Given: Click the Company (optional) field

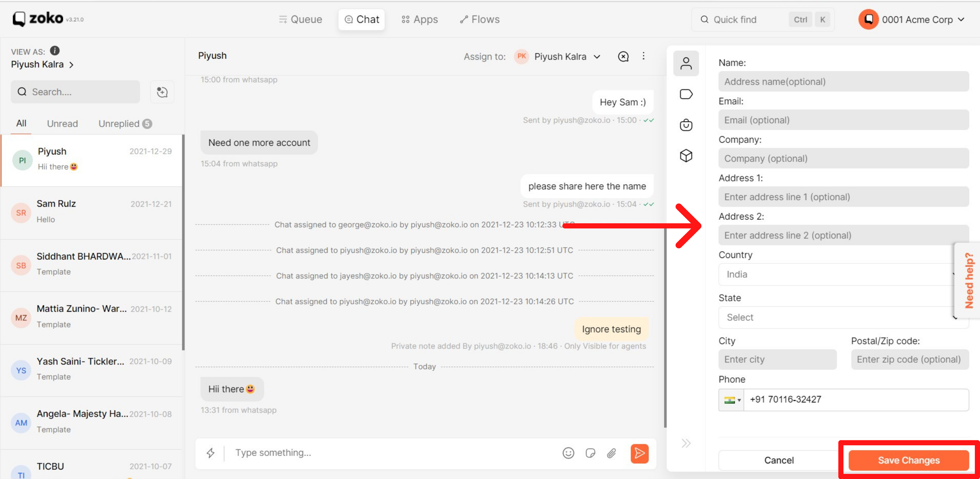Looking at the screenshot, I should [x=843, y=158].
